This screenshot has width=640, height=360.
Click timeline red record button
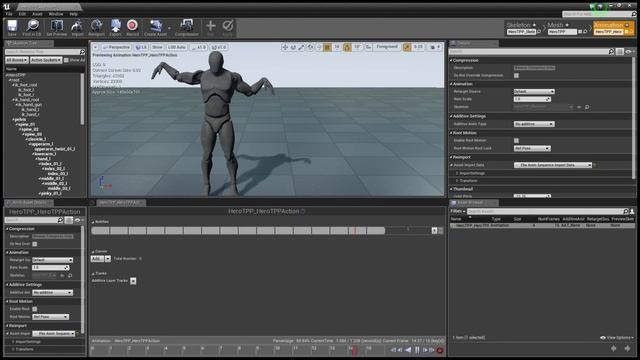pyautogui.click(x=440, y=350)
